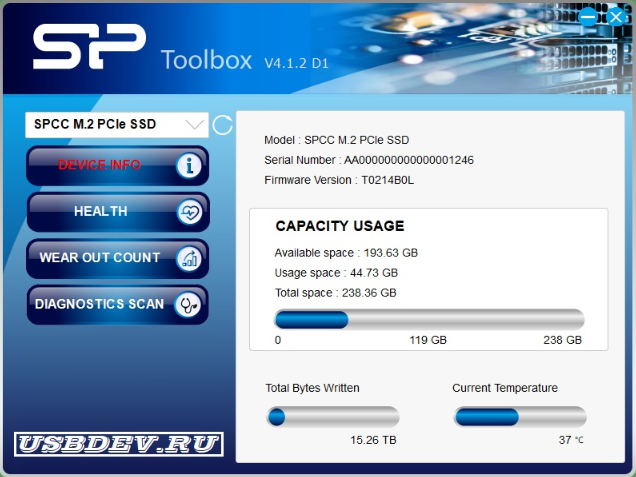Click the Total Bytes Written bar
Viewport: 636px width, 477px height.
pyautogui.click(x=333, y=417)
